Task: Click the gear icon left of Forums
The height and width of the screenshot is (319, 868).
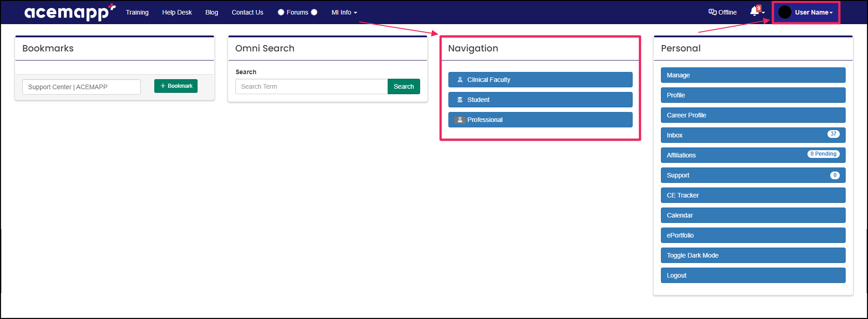Action: (x=281, y=12)
